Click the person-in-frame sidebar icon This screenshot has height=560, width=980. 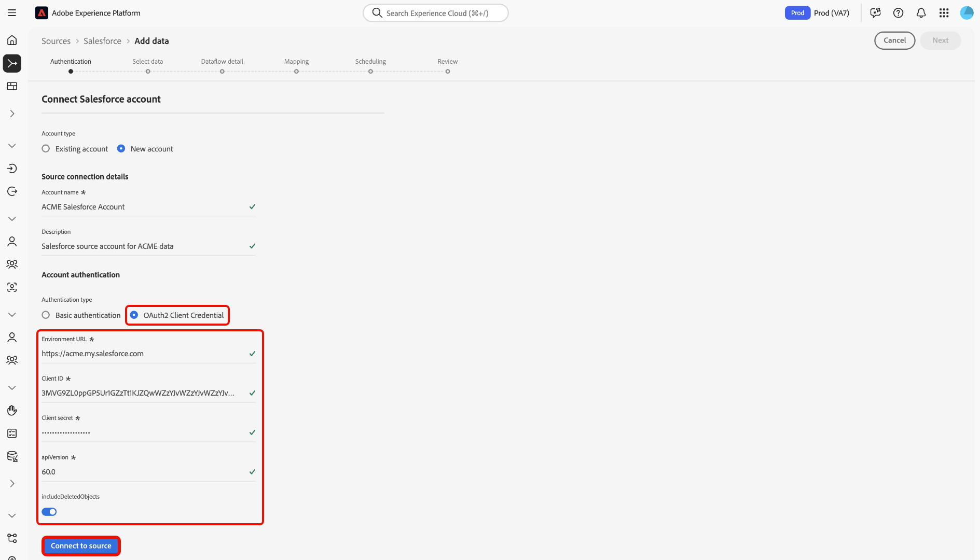[12, 287]
